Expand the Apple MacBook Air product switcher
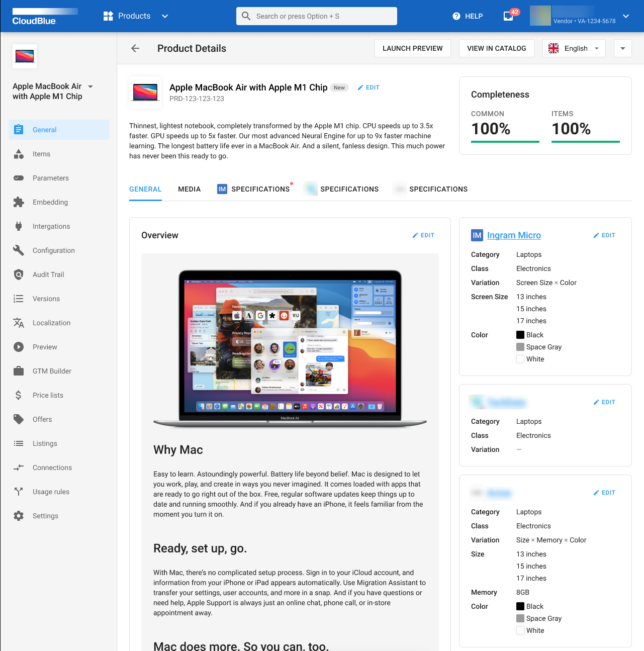This screenshot has width=644, height=651. click(x=90, y=86)
